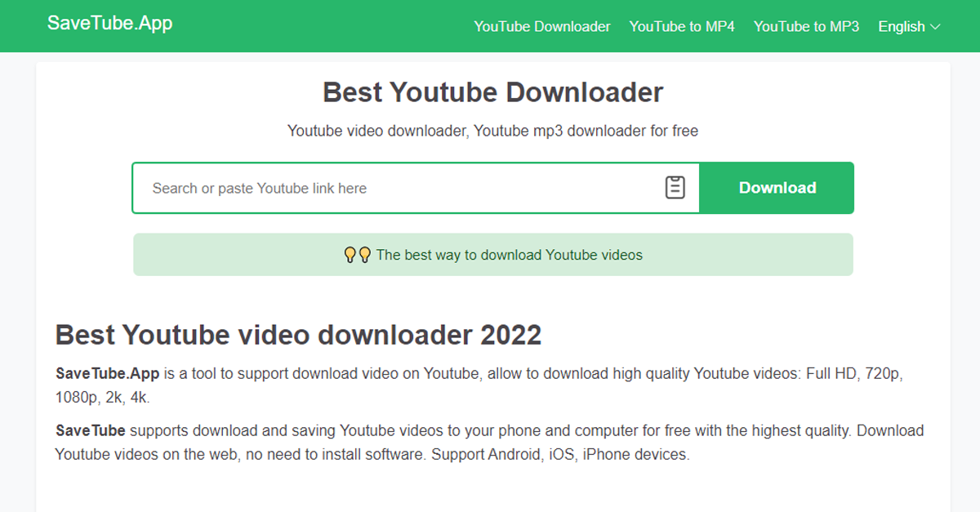
Task: Click the clipboard paste icon in search box
Action: point(675,188)
